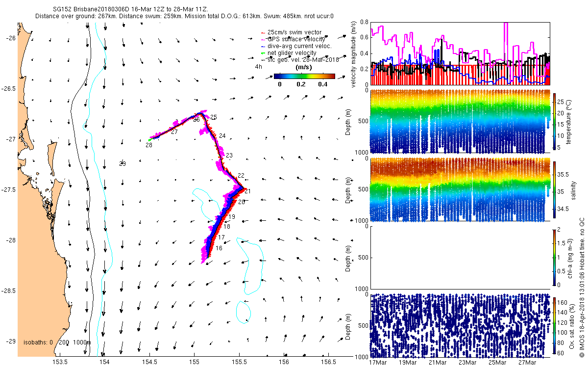Image resolution: width=588 pixels, height=368 pixels.
Task: Click the isolated '29' label west of the track
Action: [122, 164]
